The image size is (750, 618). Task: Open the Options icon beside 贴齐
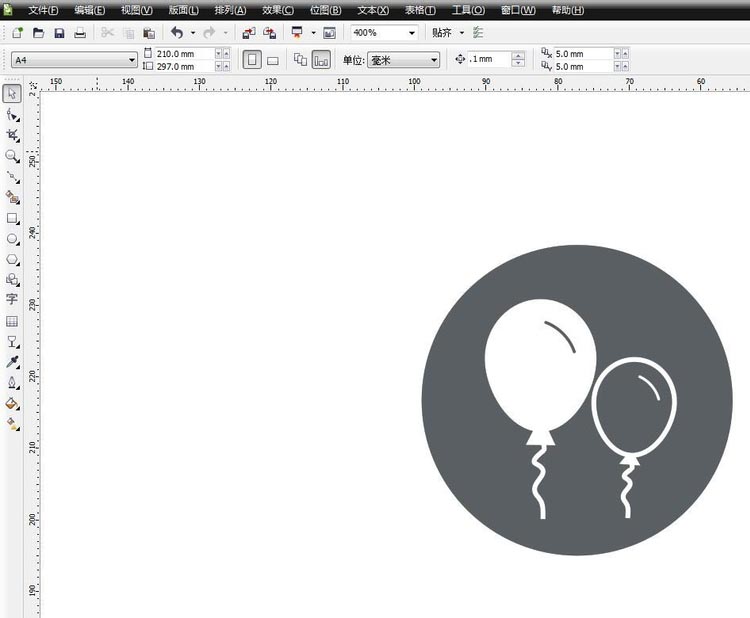477,33
